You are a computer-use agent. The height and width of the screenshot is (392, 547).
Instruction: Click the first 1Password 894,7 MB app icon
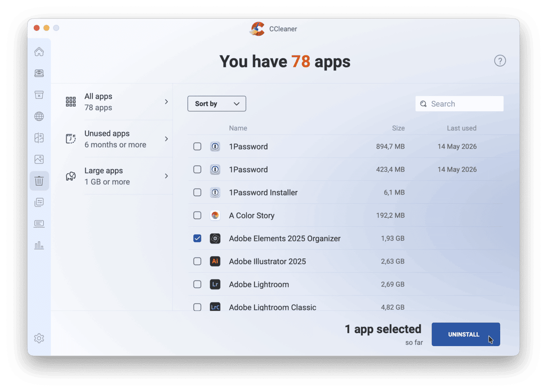pyautogui.click(x=215, y=146)
